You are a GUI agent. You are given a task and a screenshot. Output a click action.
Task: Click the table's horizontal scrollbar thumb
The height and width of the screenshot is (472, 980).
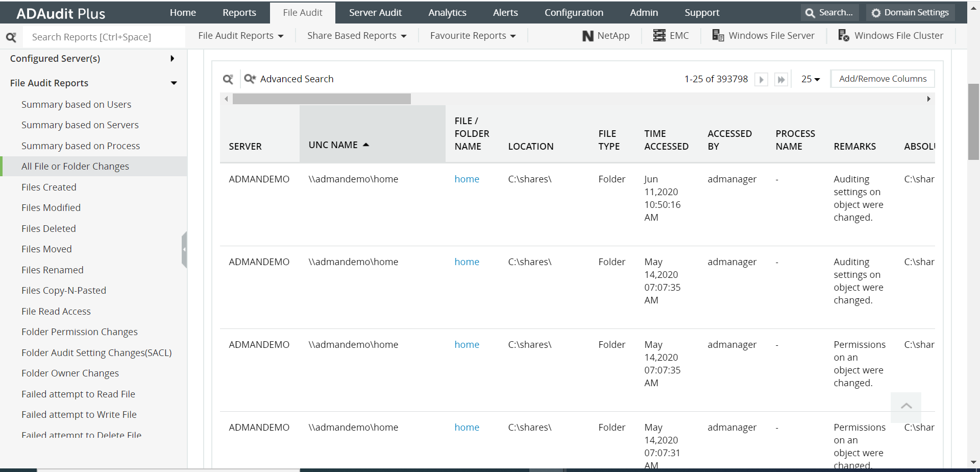point(322,99)
